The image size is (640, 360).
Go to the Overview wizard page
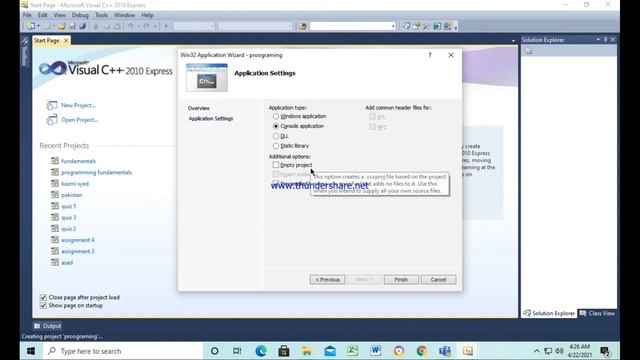pos(199,108)
